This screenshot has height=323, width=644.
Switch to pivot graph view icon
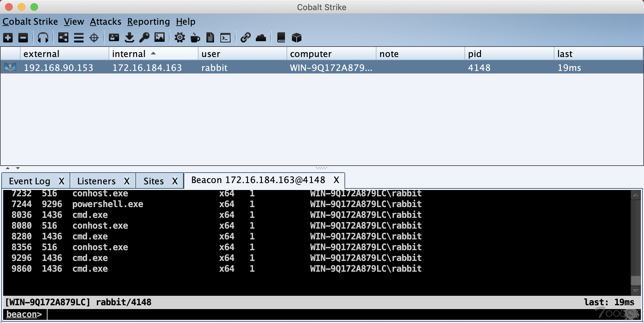pyautogui.click(x=63, y=38)
